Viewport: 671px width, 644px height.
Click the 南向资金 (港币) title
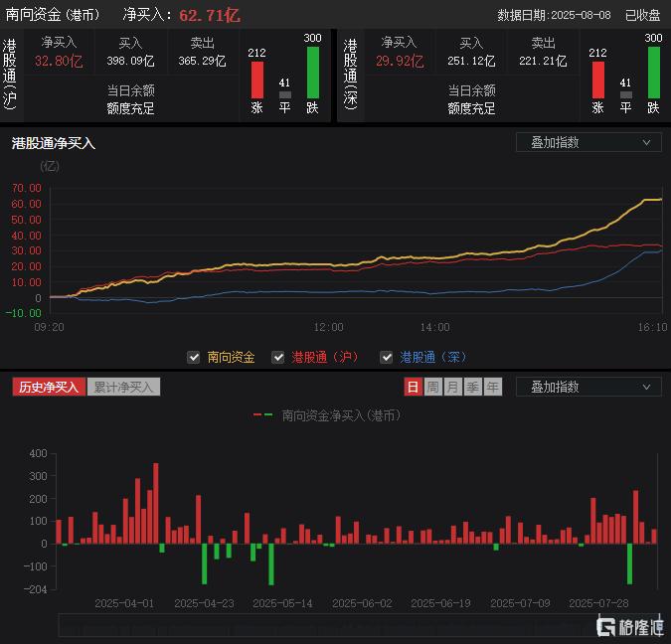point(53,15)
